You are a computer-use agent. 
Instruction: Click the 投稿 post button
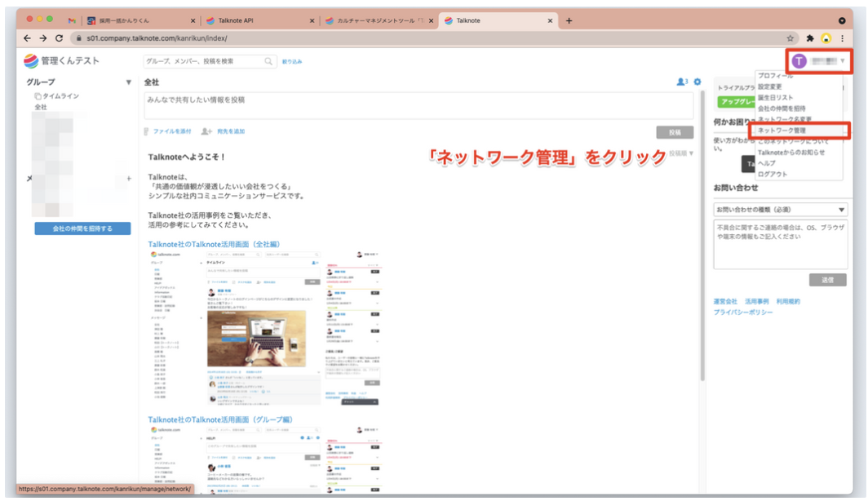(677, 131)
